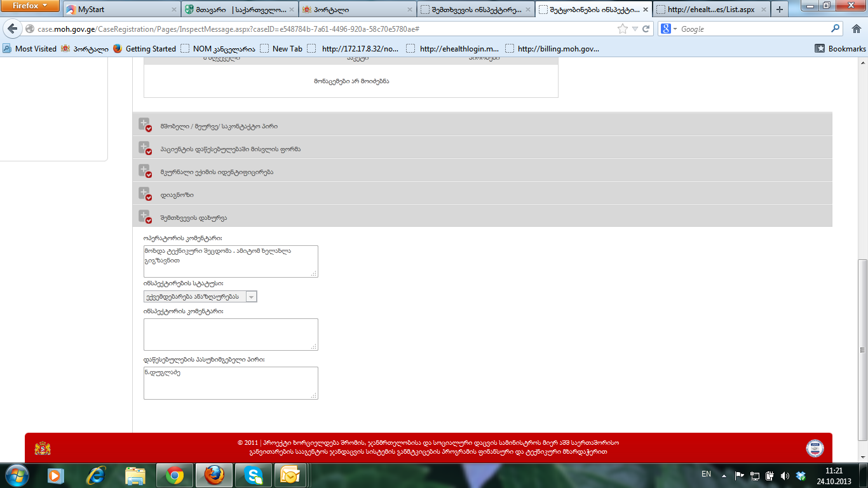Viewport: 868px width, 488px height.
Task: Click the reload page icon
Action: (x=646, y=29)
